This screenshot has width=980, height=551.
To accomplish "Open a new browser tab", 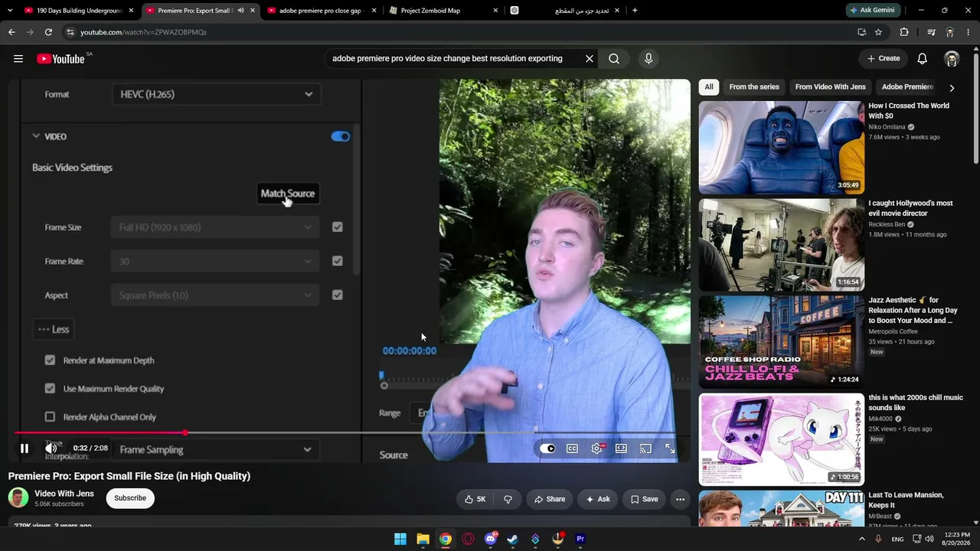I will pos(635,11).
